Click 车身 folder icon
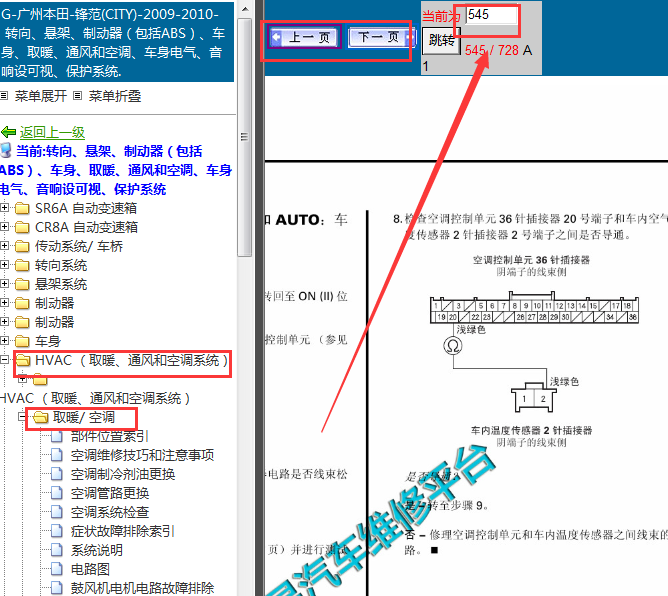Screen dimensions: 668x596 click(x=22, y=341)
